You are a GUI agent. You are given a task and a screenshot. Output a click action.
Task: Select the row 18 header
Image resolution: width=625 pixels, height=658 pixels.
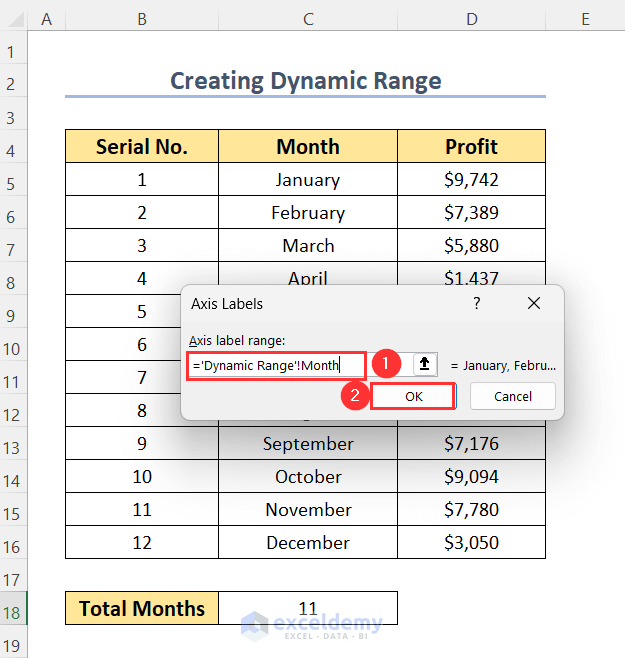[14, 608]
